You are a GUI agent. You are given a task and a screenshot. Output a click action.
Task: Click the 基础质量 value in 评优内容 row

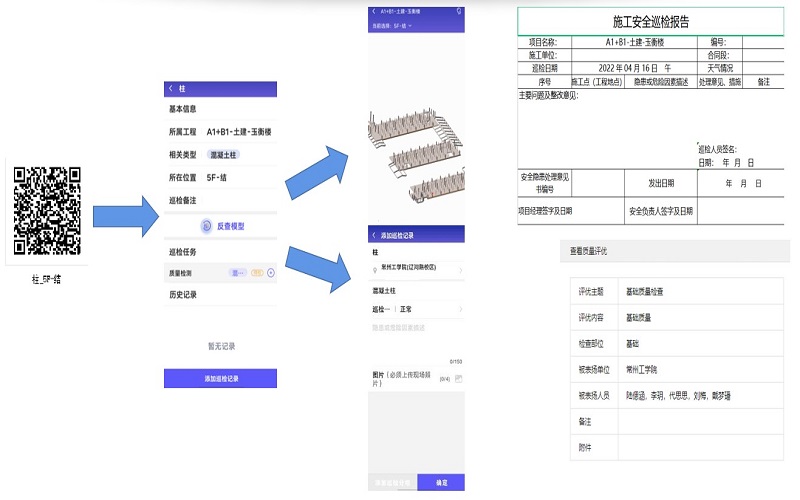(638, 318)
